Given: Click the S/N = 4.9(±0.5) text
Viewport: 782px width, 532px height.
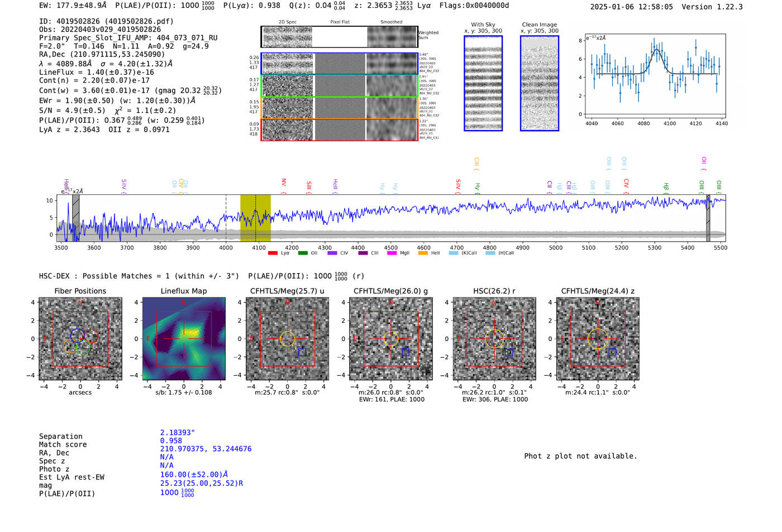Looking at the screenshot, I should tap(72, 111).
